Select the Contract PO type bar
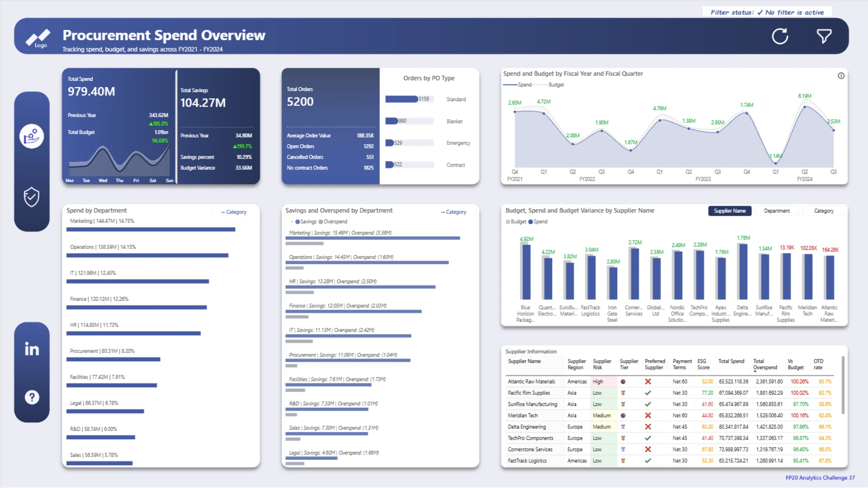The height and width of the screenshot is (488, 868). (389, 164)
